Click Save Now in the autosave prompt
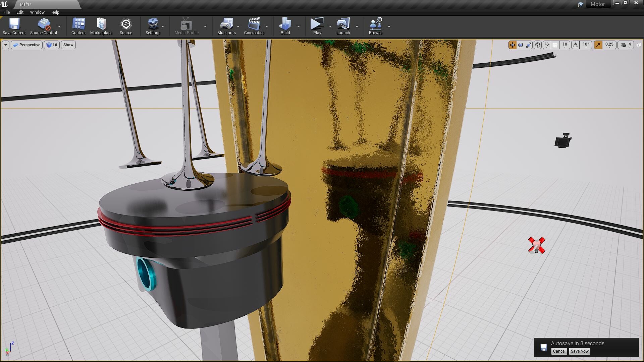Screen dimensions: 644x362 579,351
